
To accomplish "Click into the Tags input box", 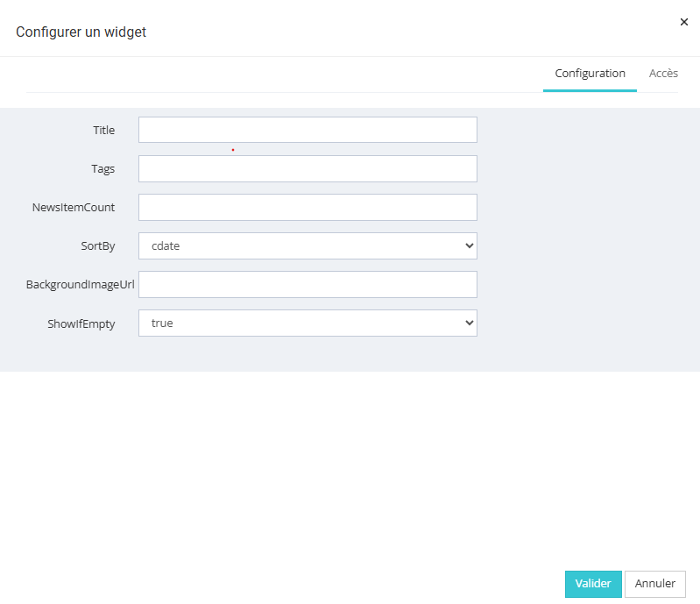I will click(308, 168).
